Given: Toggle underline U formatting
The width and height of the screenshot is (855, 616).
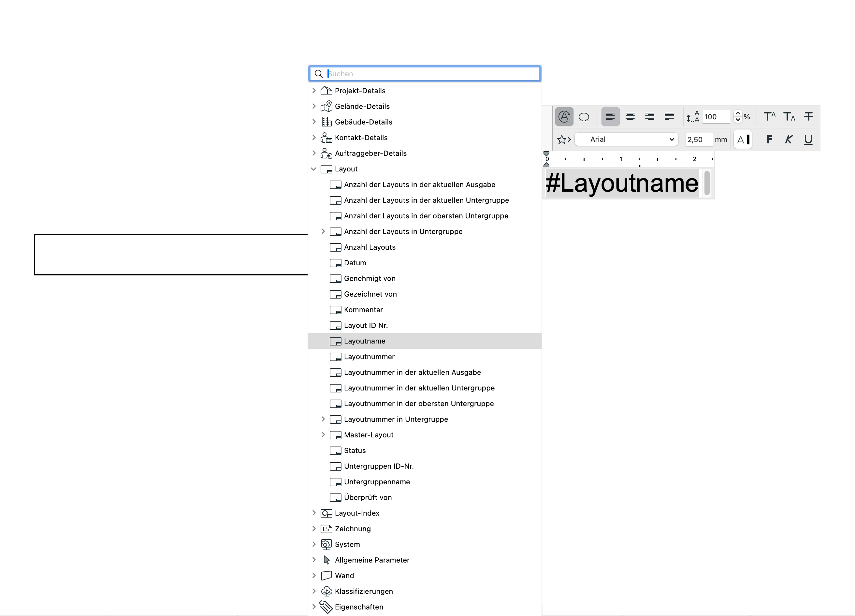Looking at the screenshot, I should (x=808, y=140).
